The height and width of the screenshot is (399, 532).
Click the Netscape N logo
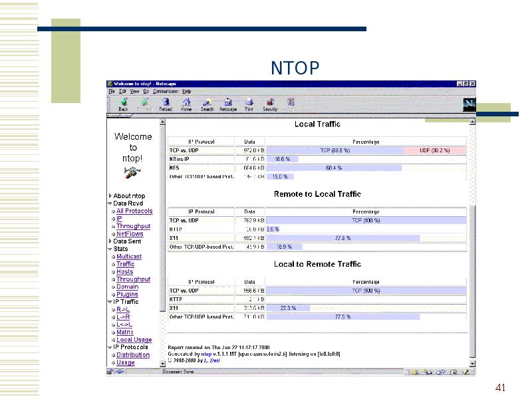[469, 104]
